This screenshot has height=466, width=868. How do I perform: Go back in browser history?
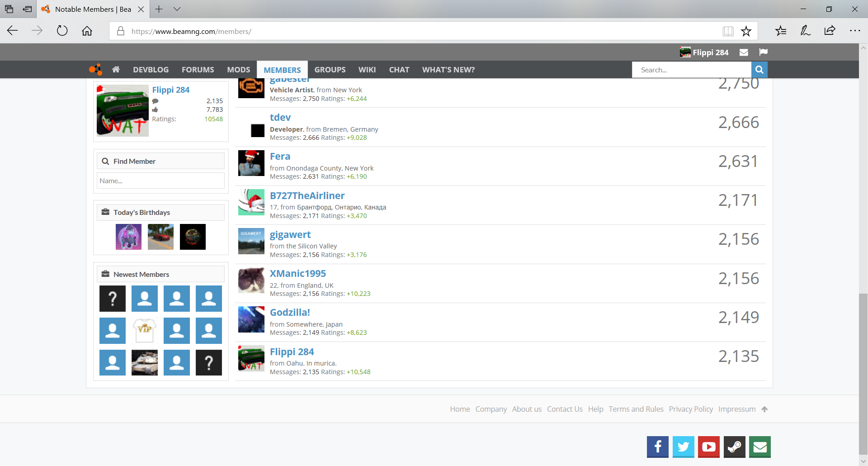click(13, 31)
